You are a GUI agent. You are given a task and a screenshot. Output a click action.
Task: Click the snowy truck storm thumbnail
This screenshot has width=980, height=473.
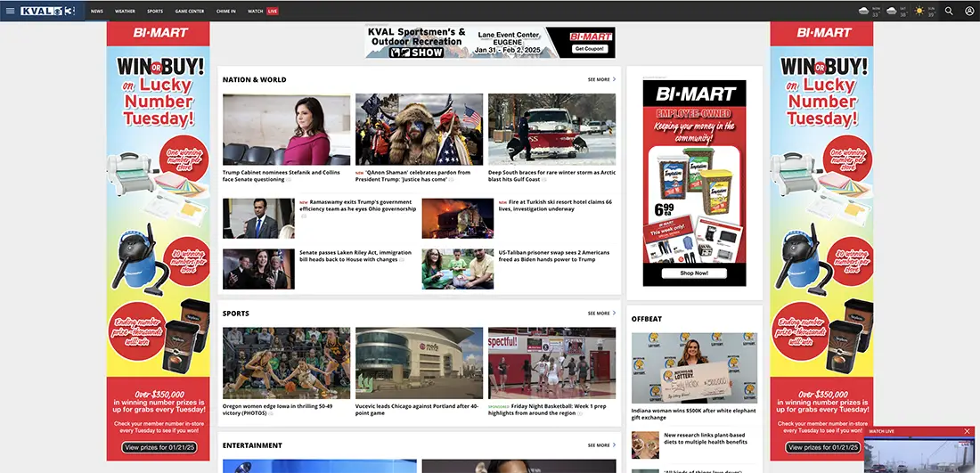[x=551, y=129]
